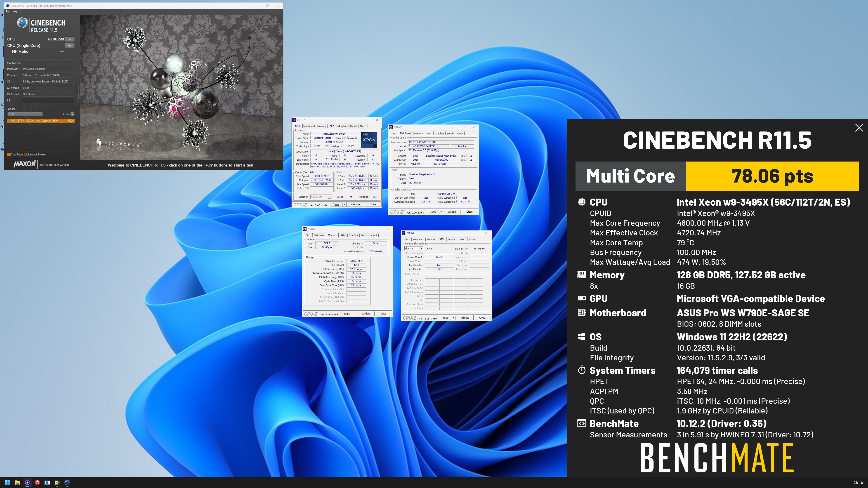Select the 16C/32T ranking row in Cinebench
This screenshot has width=868, height=488.
(x=41, y=121)
